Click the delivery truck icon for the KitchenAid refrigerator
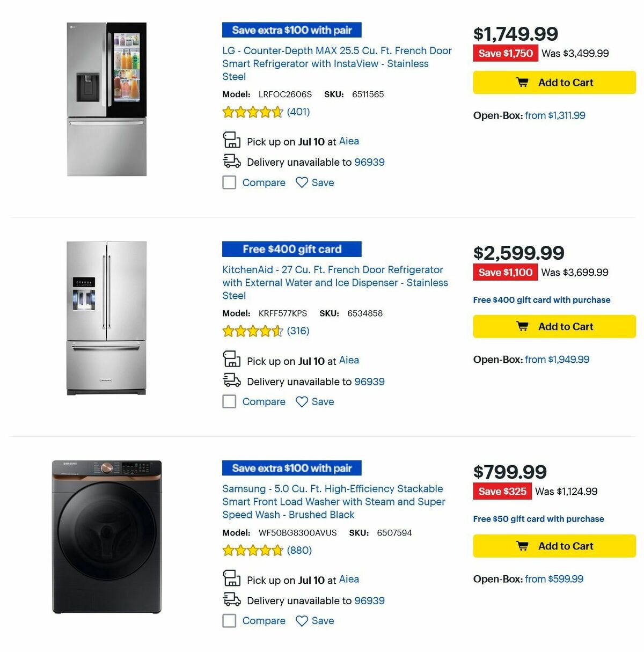The width and height of the screenshot is (644, 652). tap(231, 379)
